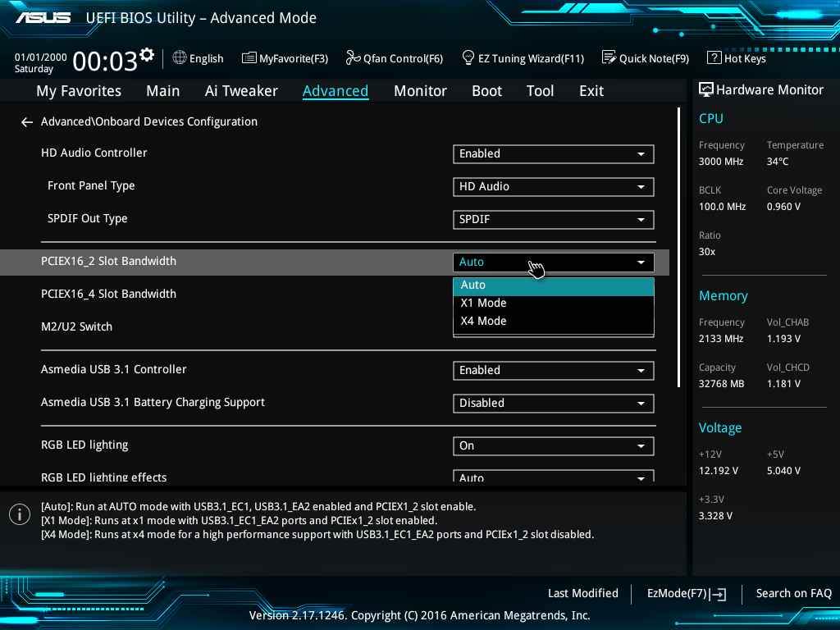Select the RGB LED lighting label
The image size is (840, 630).
click(84, 445)
